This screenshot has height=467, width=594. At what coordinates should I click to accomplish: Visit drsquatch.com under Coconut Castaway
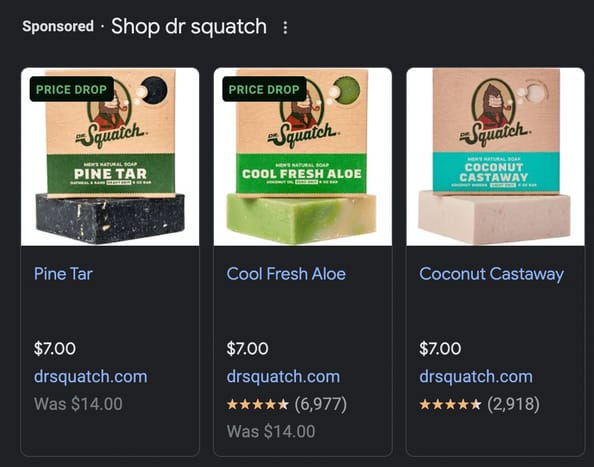(476, 377)
